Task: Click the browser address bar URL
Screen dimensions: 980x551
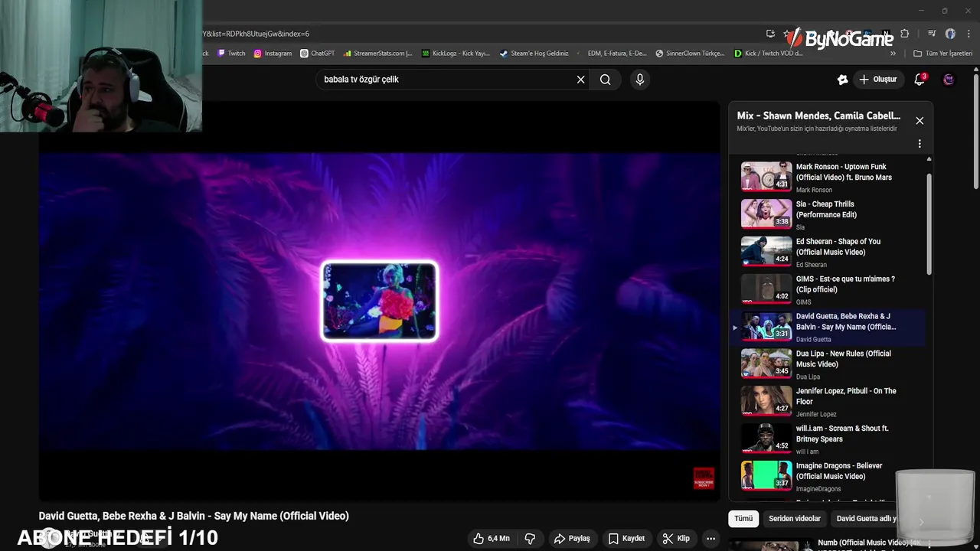Action: (255, 34)
